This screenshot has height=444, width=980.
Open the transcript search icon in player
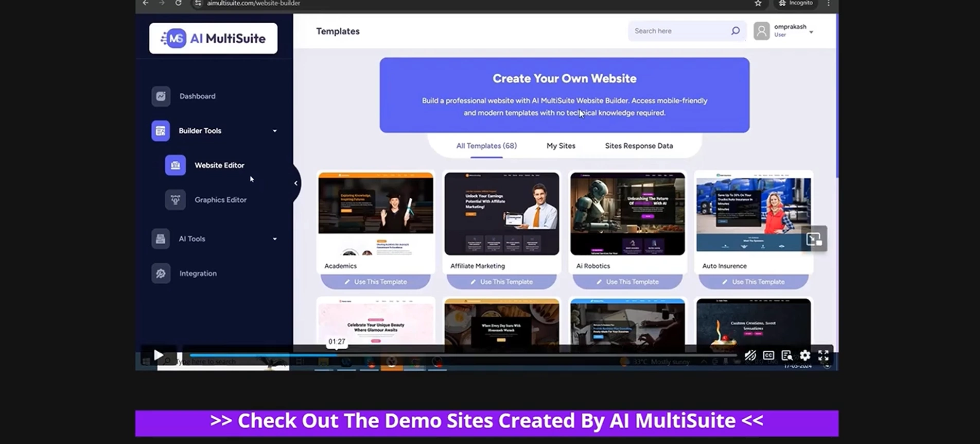coord(786,355)
